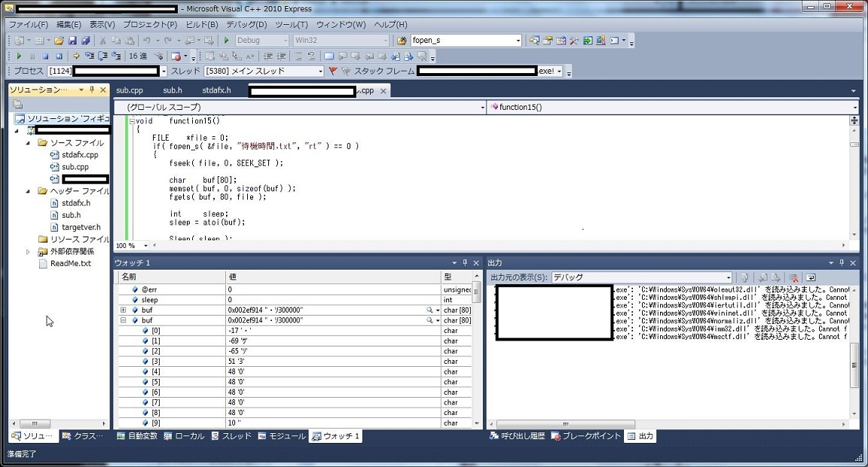Click the Save All icon
The width and height of the screenshot is (868, 467).
click(85, 41)
